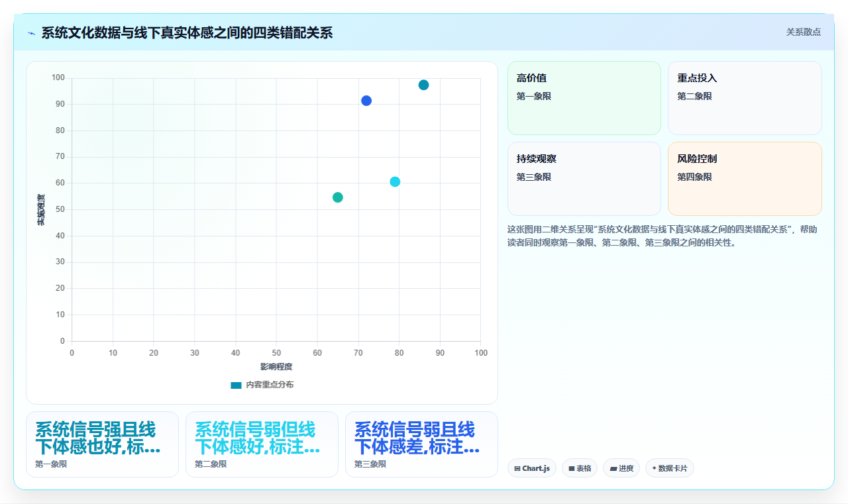This screenshot has width=848, height=504.
Task: Click the chart title 系统文化数据与线下真实体感之间的四类错配关系
Action: pyautogui.click(x=187, y=33)
